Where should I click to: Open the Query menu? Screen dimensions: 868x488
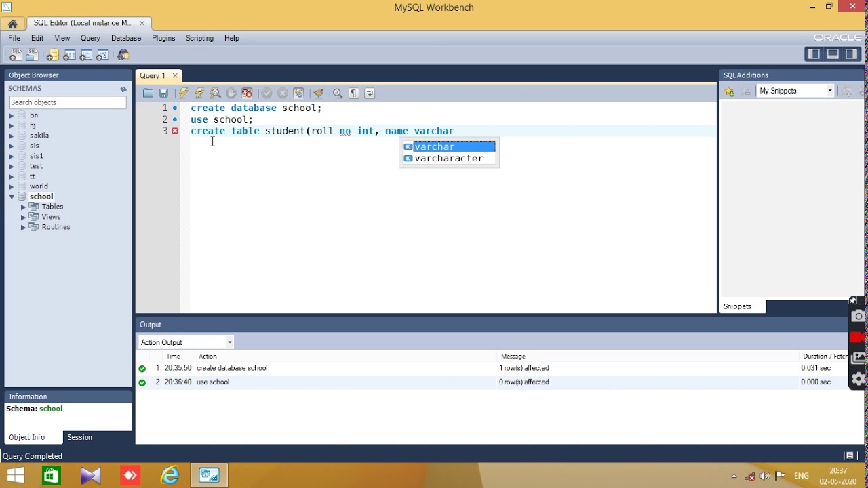90,39
